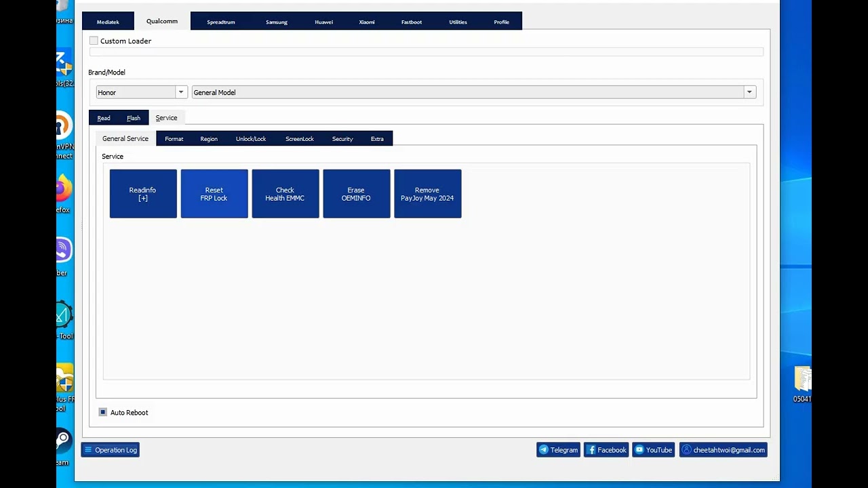
Task: Open the Utilities tab
Action: pos(458,22)
